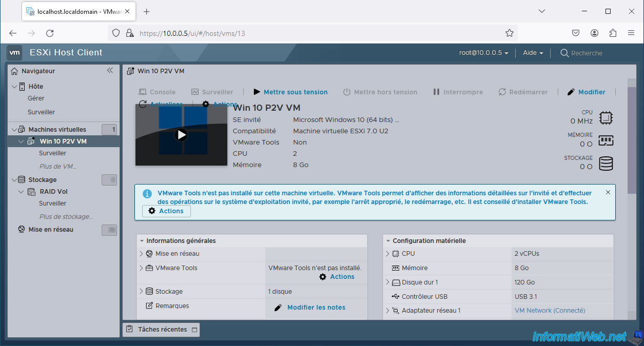This screenshot has height=346, width=644.
Task: Click the Mettre sous tension play icon
Action: (x=257, y=92)
